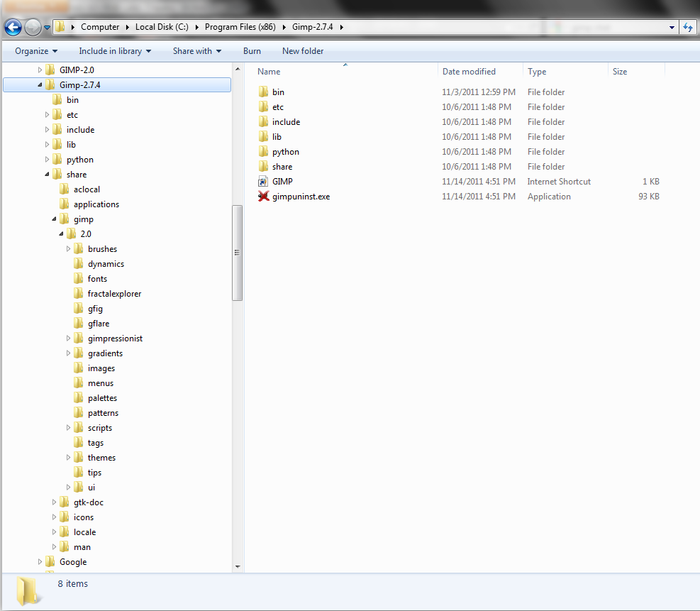
Task: Click the tree pane scrollbar thumb
Action: [238, 253]
